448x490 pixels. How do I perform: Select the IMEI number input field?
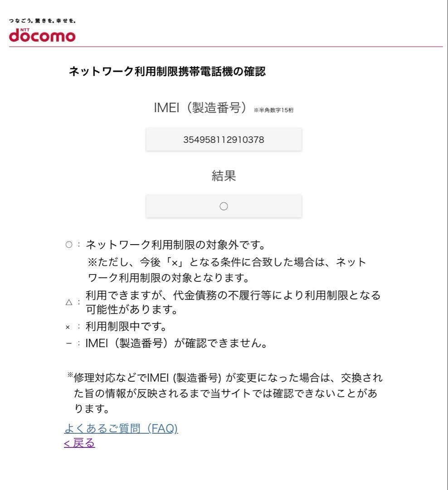tap(224, 139)
